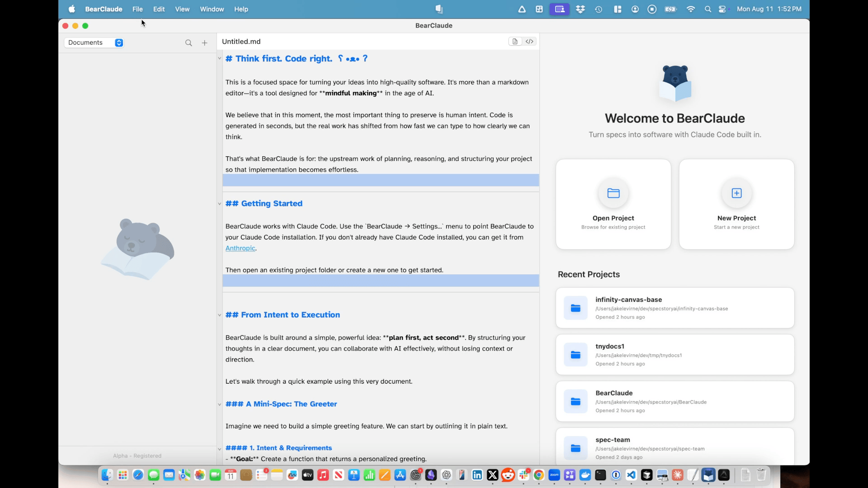Collapse the 'From Intent to Execution' section
Viewport: 868px width, 488px height.
click(220, 315)
